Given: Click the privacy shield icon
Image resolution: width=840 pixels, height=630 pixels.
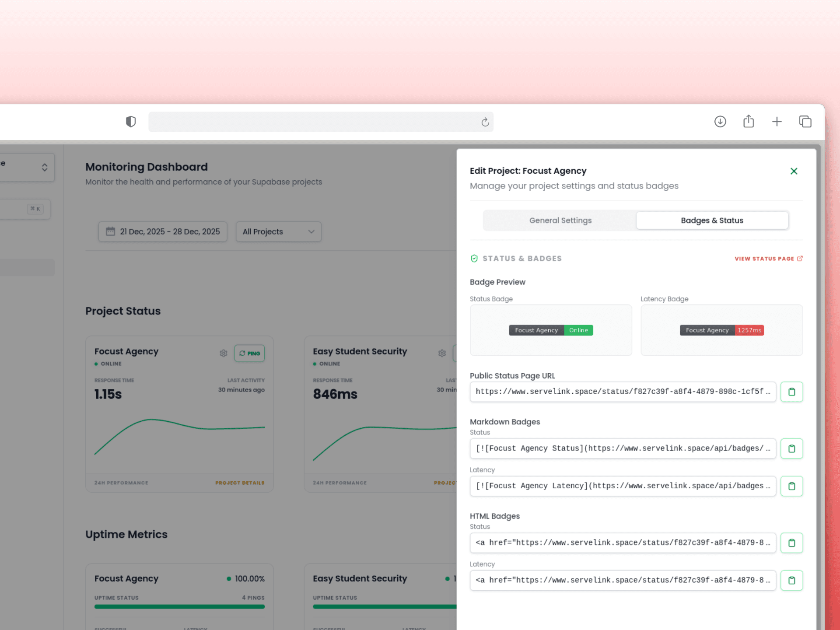Looking at the screenshot, I should click(x=131, y=121).
